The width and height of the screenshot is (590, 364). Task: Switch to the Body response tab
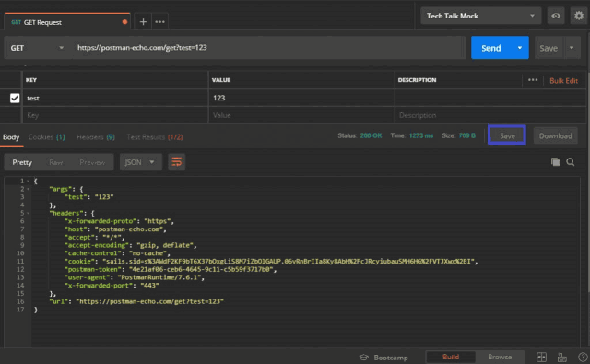11,137
